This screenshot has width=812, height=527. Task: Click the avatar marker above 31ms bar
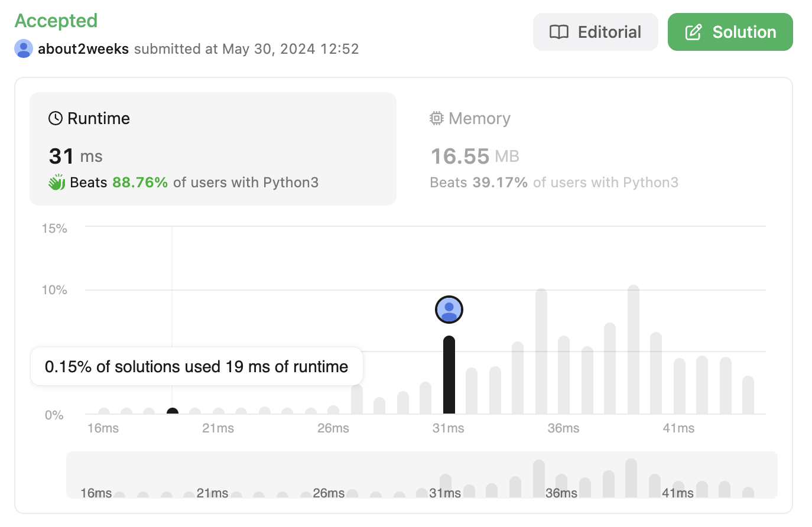pyautogui.click(x=449, y=310)
